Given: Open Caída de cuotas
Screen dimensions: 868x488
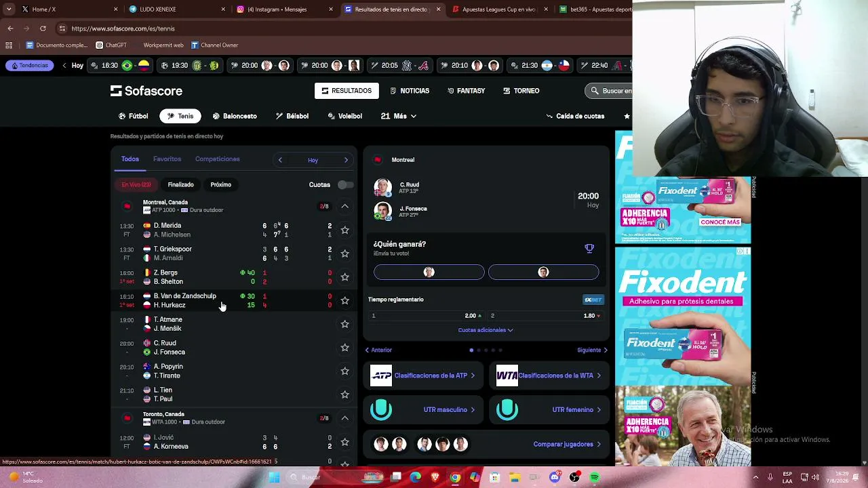Looking at the screenshot, I should click(575, 116).
